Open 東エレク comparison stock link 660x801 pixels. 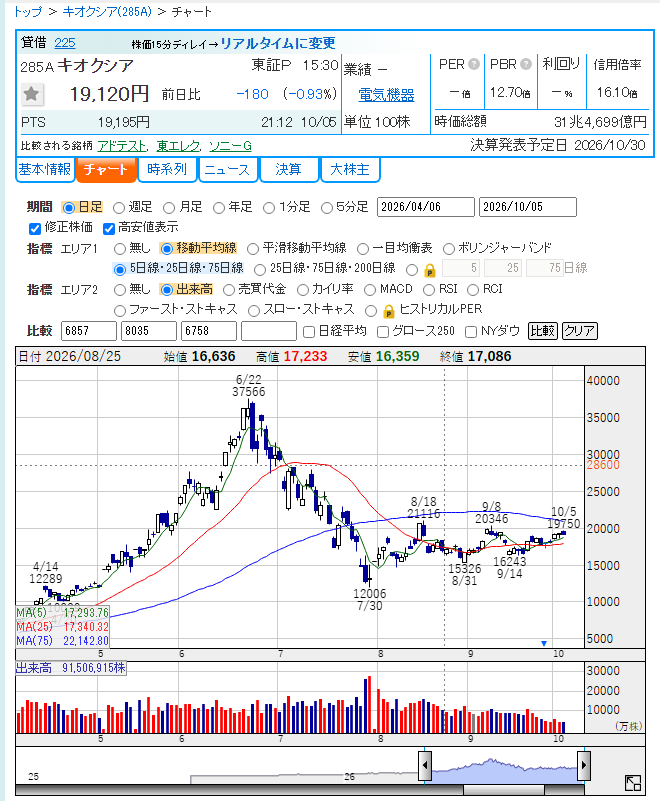(178, 146)
